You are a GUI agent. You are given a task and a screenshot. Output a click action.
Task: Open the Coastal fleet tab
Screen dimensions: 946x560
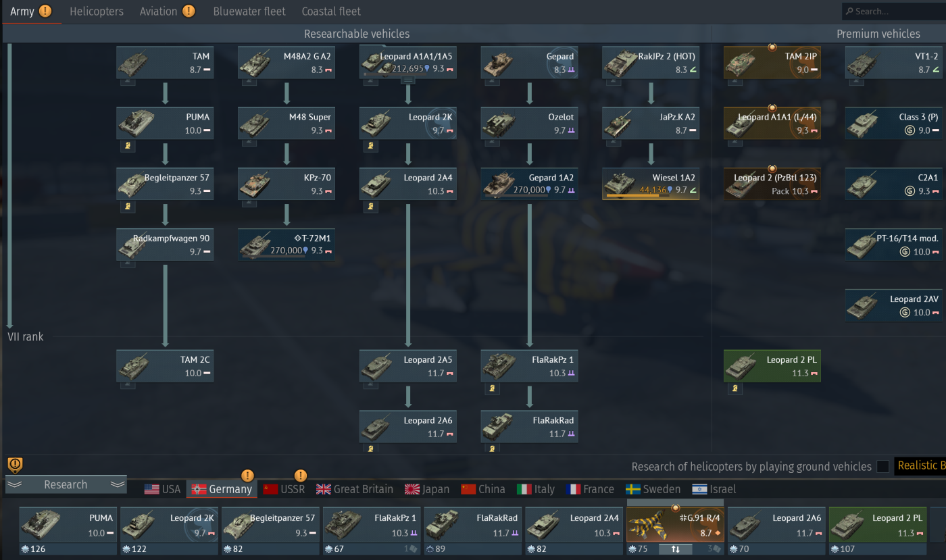331,11
